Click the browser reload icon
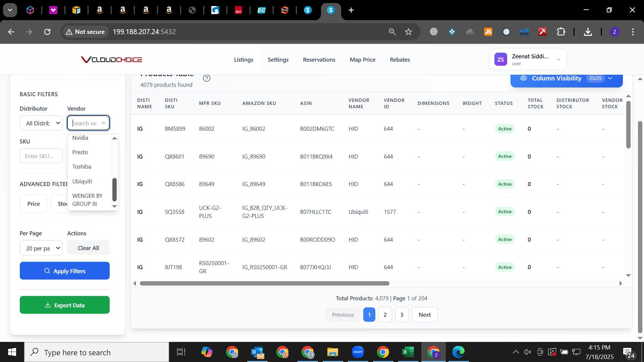The width and height of the screenshot is (644, 362). (x=47, y=32)
